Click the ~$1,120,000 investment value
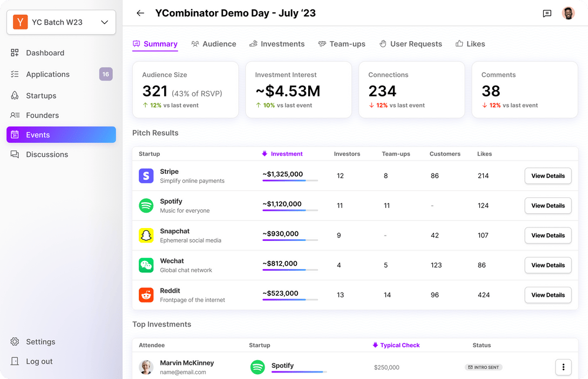 coord(282,204)
